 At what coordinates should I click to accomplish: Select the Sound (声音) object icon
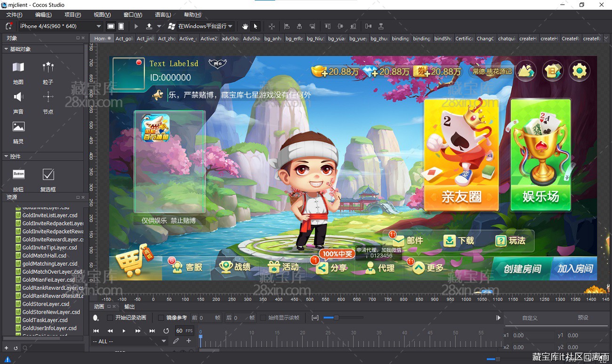(x=18, y=97)
